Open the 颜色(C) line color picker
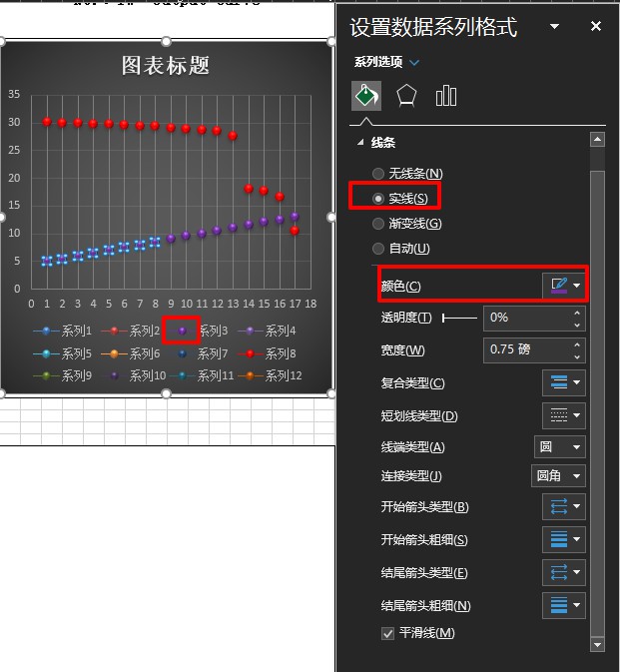The height and width of the screenshot is (672, 620). [564, 285]
